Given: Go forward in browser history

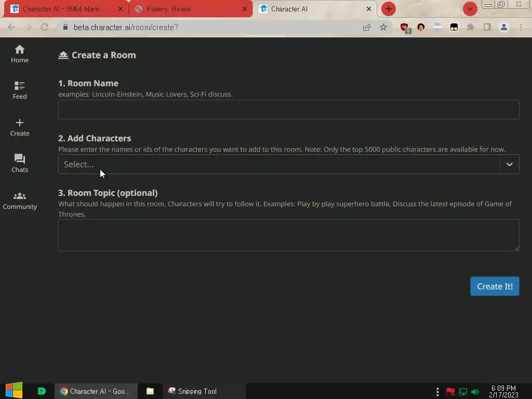Looking at the screenshot, I should point(28,27).
